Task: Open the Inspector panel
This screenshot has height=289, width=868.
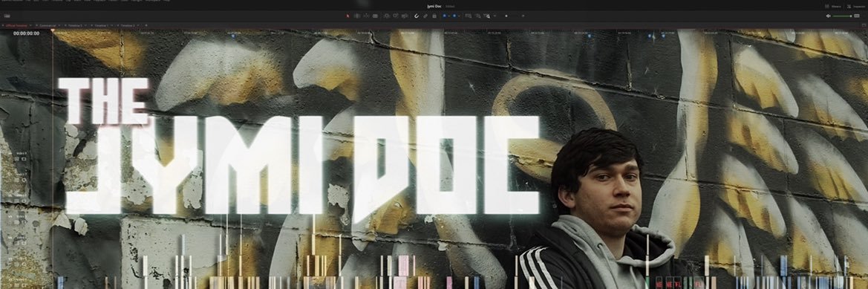Action: point(856,6)
